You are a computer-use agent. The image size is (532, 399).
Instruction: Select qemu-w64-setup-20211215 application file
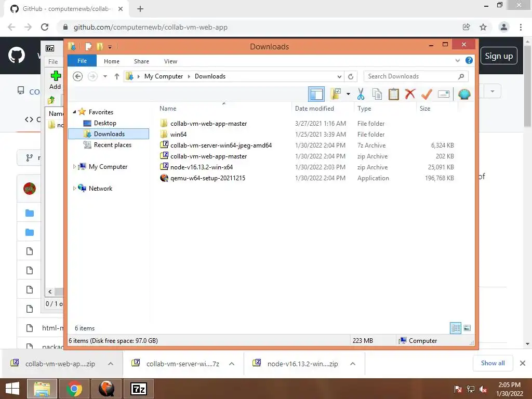click(208, 178)
